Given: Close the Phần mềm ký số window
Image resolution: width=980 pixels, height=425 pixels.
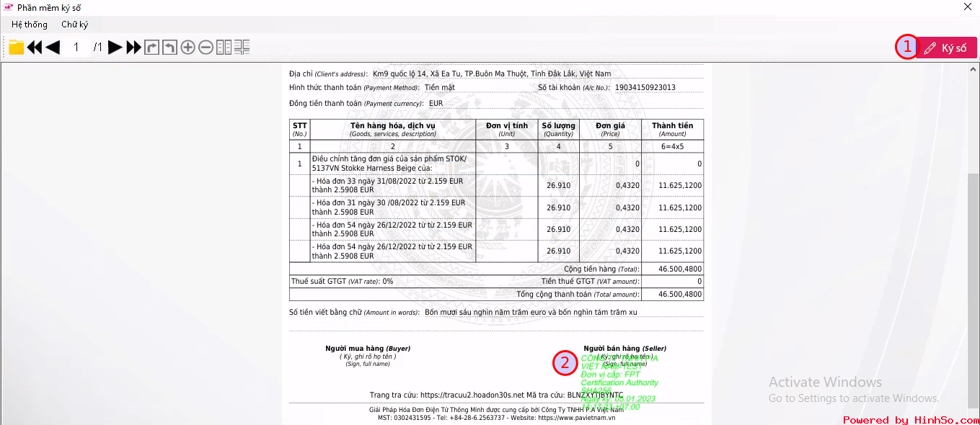Looking at the screenshot, I should (x=968, y=7).
